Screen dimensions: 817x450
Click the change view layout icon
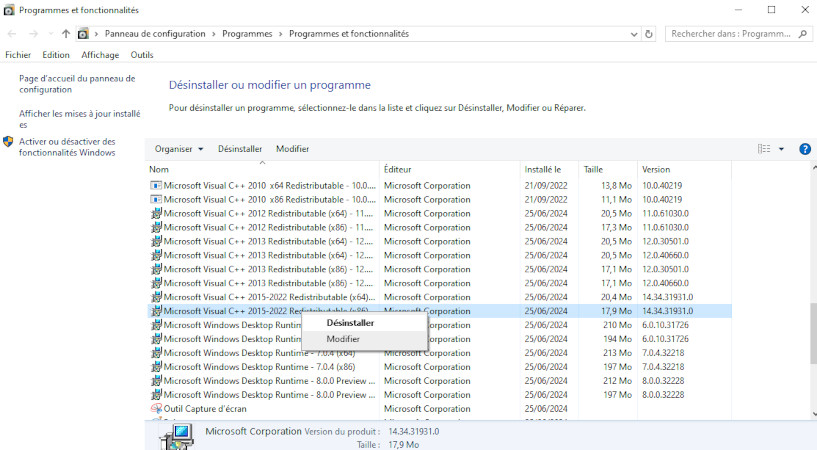[764, 149]
